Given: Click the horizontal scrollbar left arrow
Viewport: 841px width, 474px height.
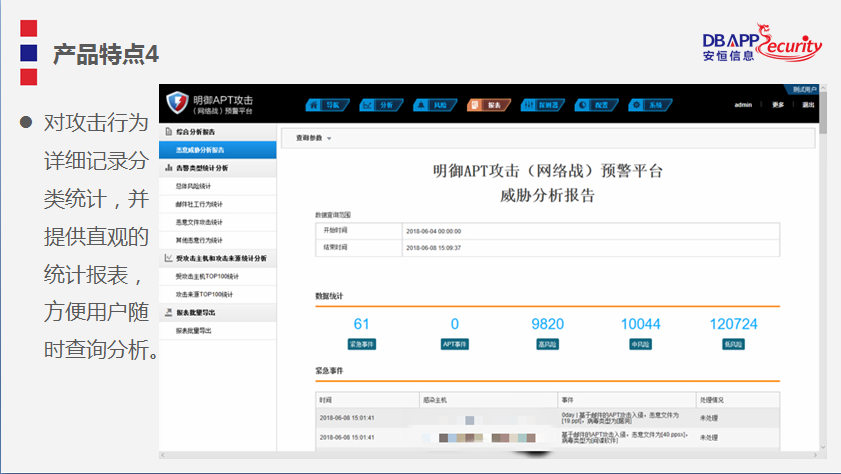Looking at the screenshot, I should (163, 455).
